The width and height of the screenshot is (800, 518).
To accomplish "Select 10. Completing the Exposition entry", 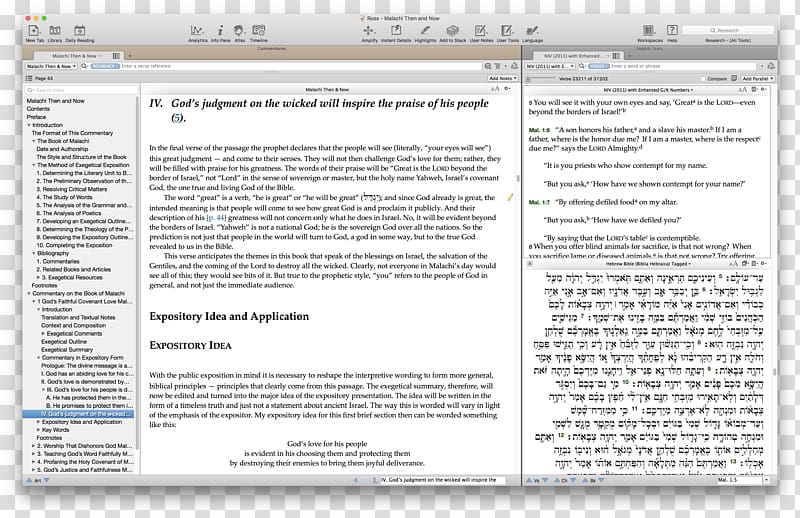I will point(74,245).
